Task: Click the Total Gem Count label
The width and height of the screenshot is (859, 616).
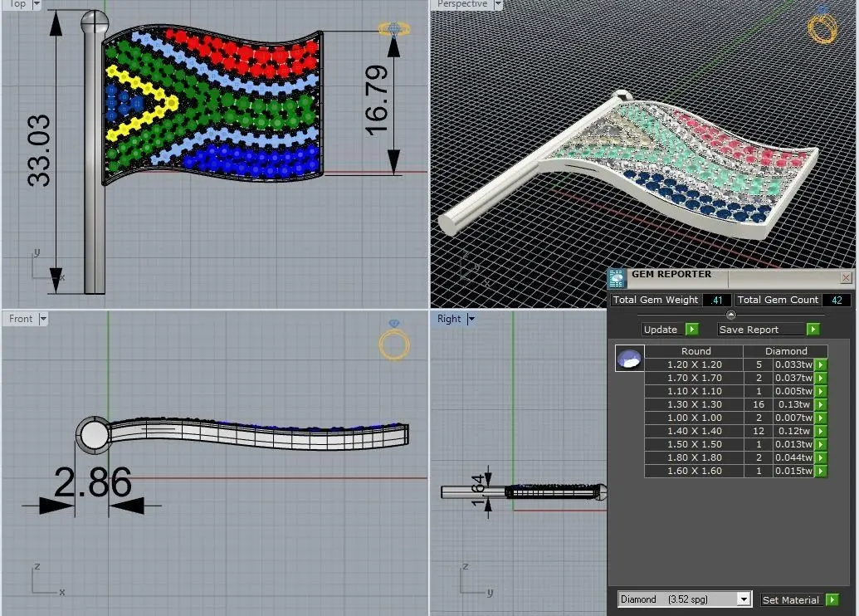Action: click(778, 300)
